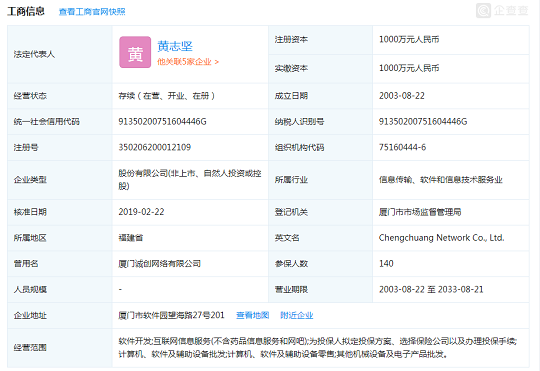Select business status 存续（在营、开业、在册）
The image size is (540, 371).
(167, 96)
